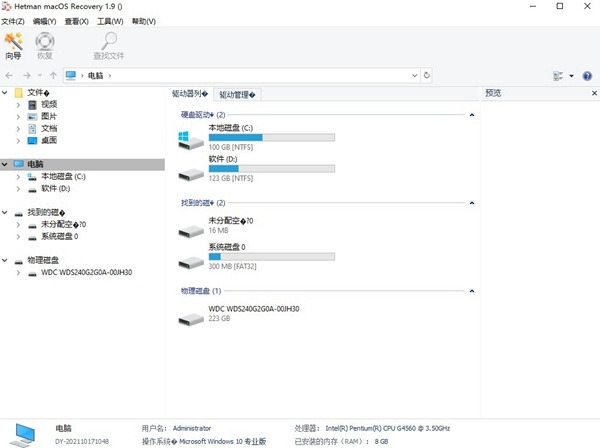Viewport: 600px width, 448px height.
Task: Expand the WDC WDS240G2G0A tree node
Action: 18,272
